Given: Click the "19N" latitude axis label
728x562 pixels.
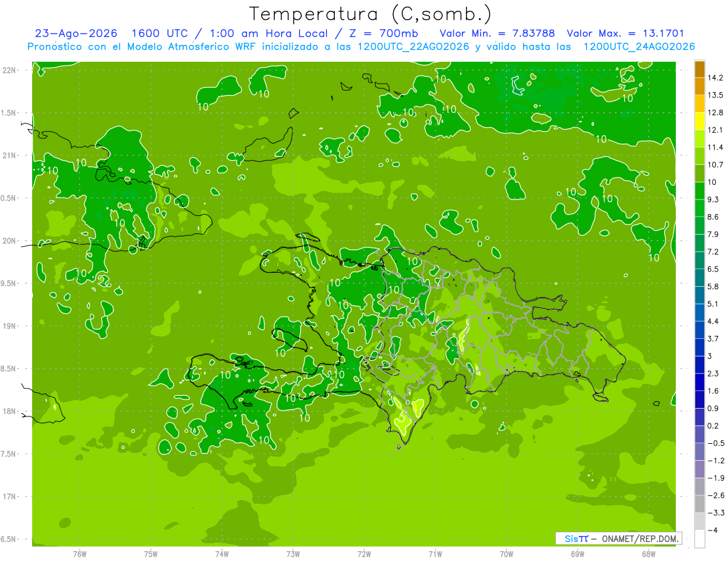Looking at the screenshot, I should coord(9,326).
